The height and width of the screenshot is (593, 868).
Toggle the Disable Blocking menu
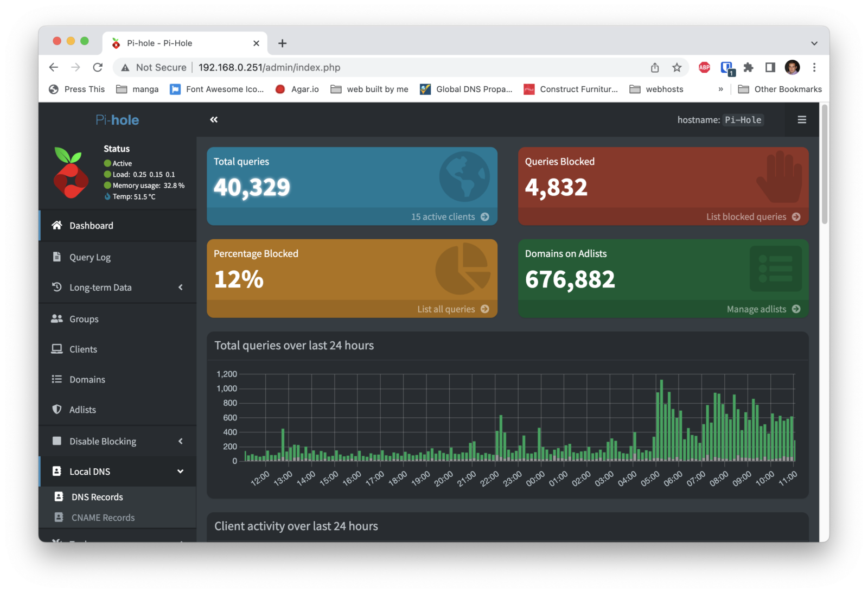click(x=103, y=441)
